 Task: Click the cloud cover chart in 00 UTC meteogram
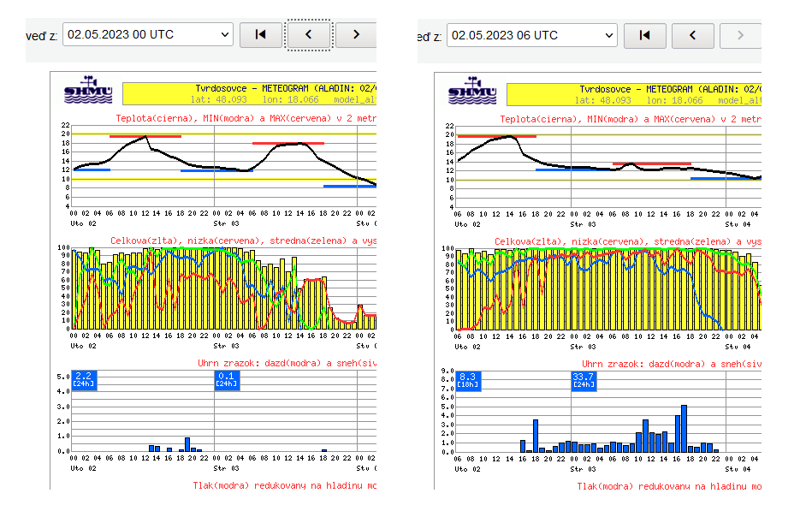(x=224, y=289)
